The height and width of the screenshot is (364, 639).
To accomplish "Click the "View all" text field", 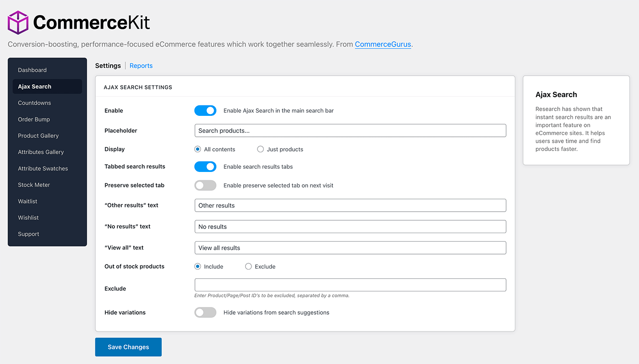I will click(350, 248).
